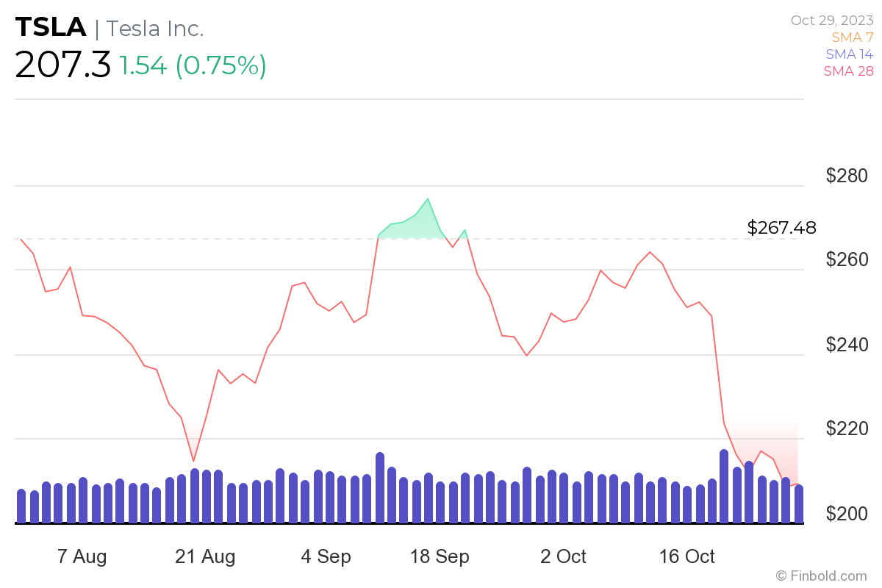Image resolution: width=882 pixels, height=588 pixels.
Task: Click the Oct 29, 2023 date label
Action: [832, 21]
